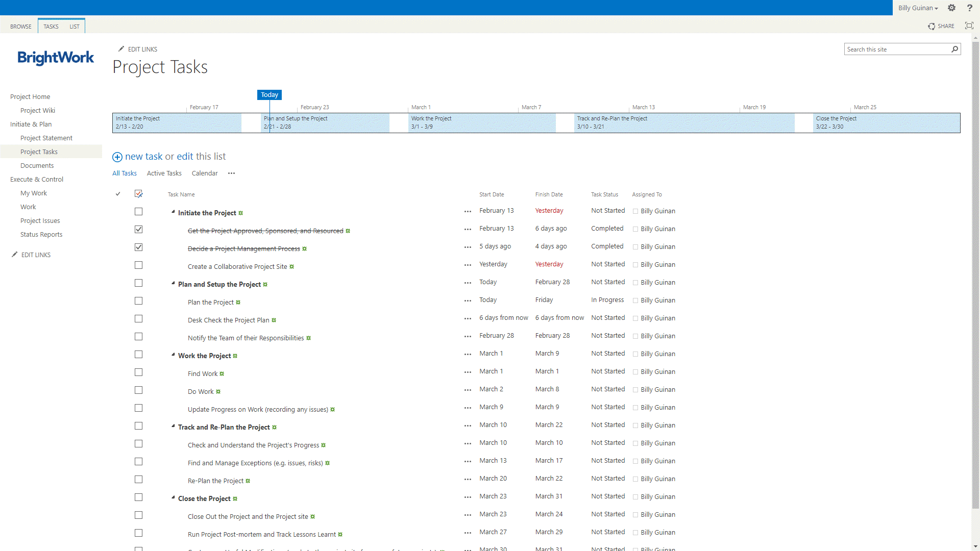This screenshot has width=980, height=551.
Task: Click the search magnifier icon
Action: click(x=954, y=49)
